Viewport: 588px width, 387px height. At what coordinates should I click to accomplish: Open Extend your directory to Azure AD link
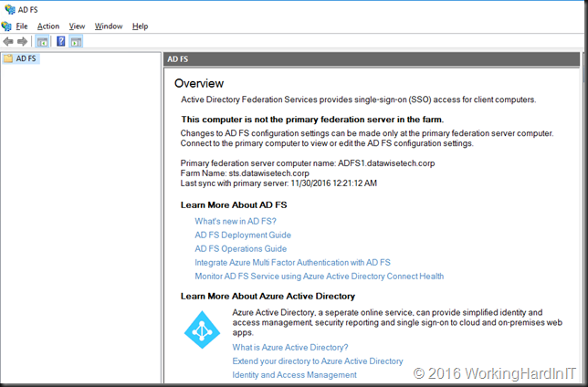[318, 361]
